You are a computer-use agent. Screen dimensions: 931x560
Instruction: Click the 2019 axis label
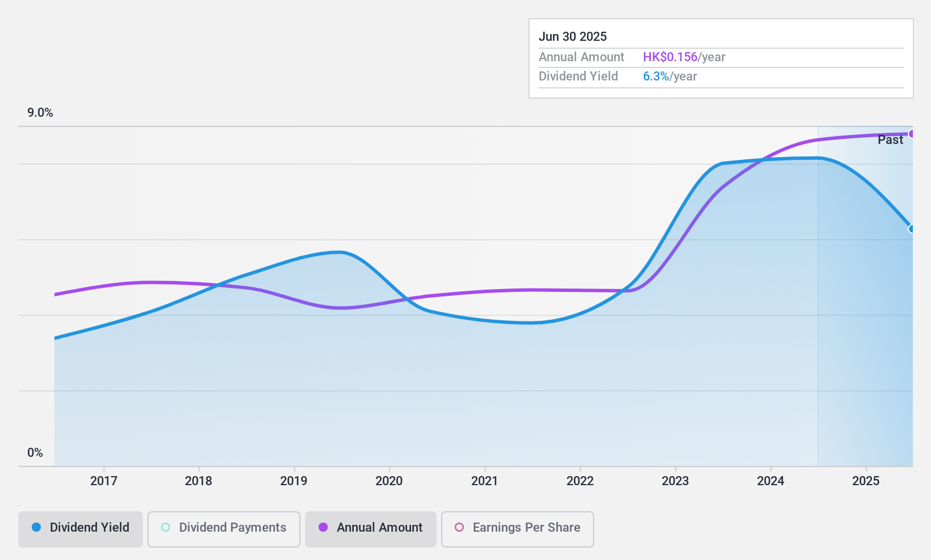tap(294, 481)
